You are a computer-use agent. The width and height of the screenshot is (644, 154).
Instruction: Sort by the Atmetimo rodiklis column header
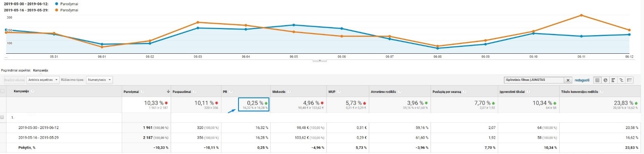point(383,92)
